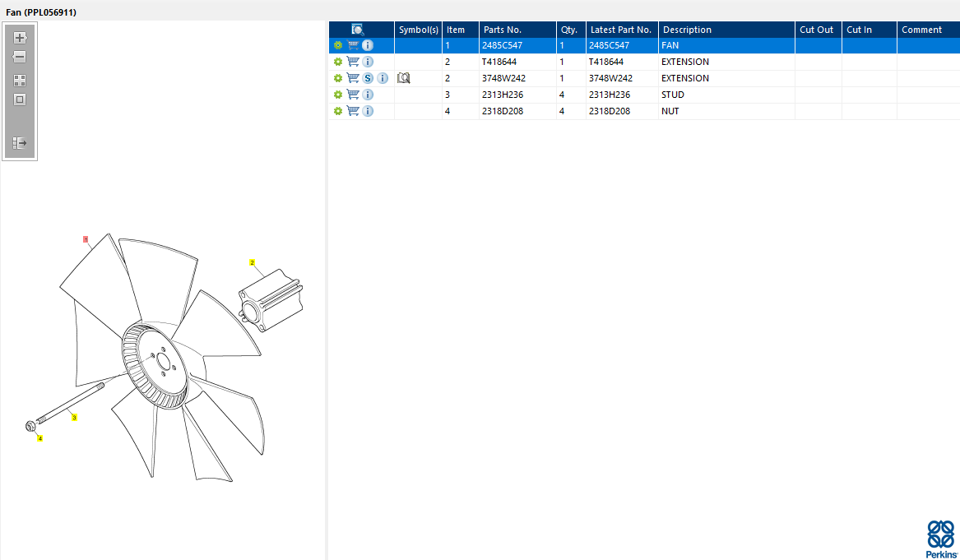This screenshot has height=560, width=960.
Task: Open info for part T418644
Action: pos(368,62)
